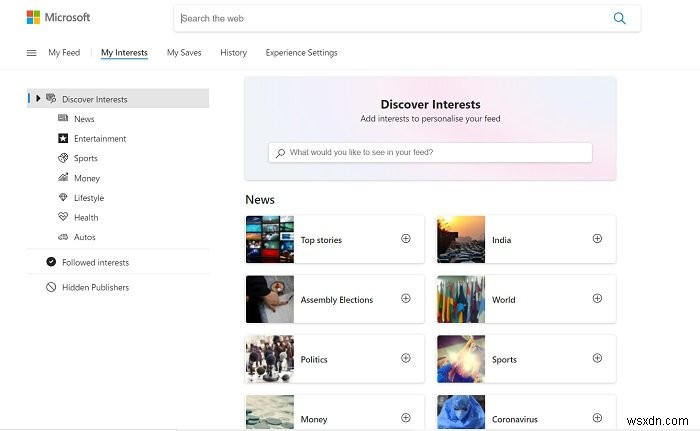Collapse the Discover Interests tree arrow
The width and height of the screenshot is (700, 431).
click(x=38, y=98)
